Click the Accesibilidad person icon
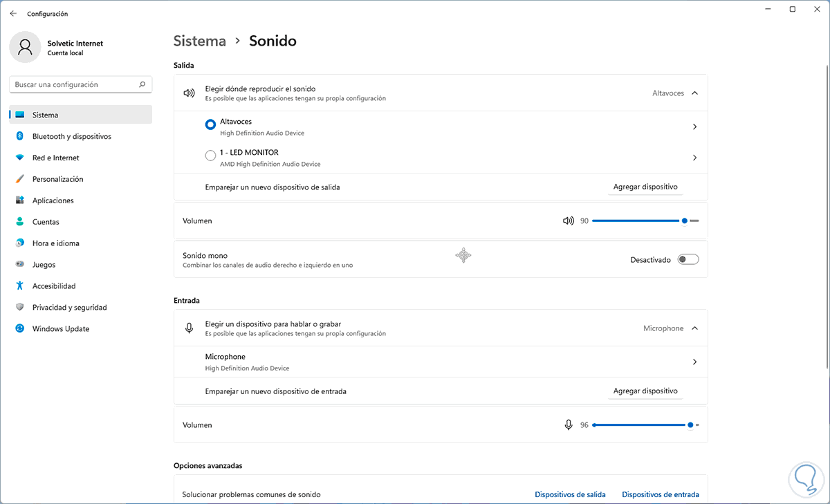 [20, 286]
